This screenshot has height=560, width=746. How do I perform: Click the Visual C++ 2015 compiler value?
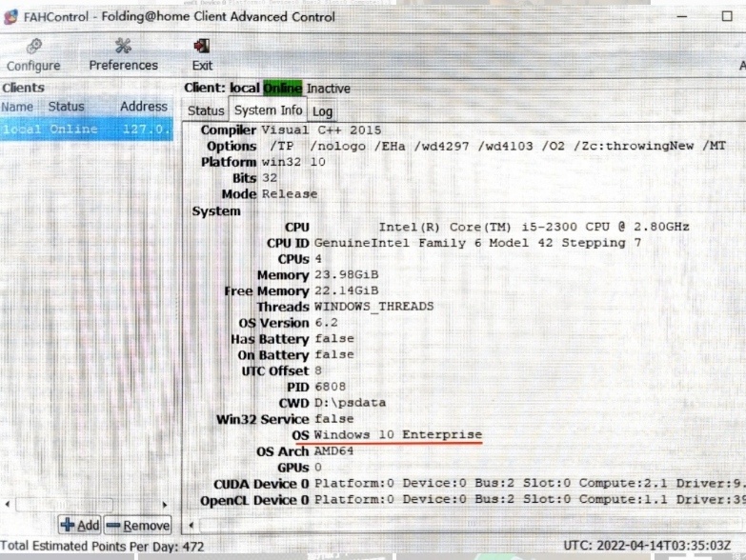click(322, 130)
